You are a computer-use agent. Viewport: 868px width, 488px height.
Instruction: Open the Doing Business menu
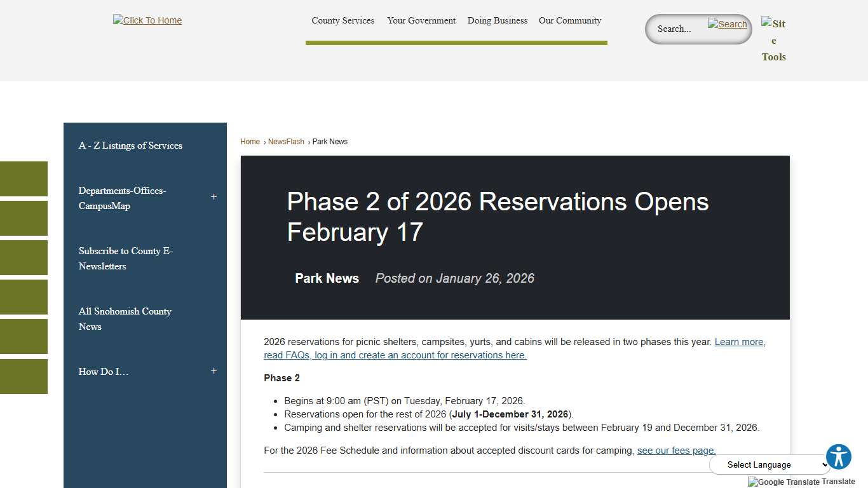[497, 20]
